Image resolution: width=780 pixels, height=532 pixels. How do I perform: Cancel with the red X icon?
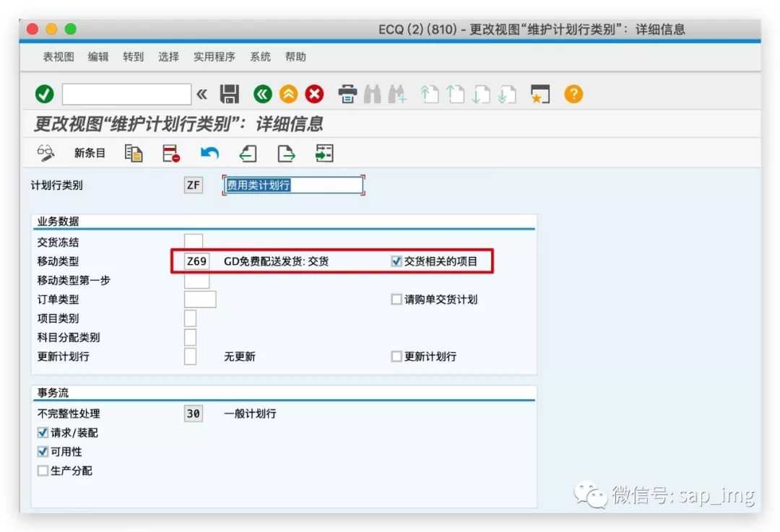pyautogui.click(x=314, y=94)
